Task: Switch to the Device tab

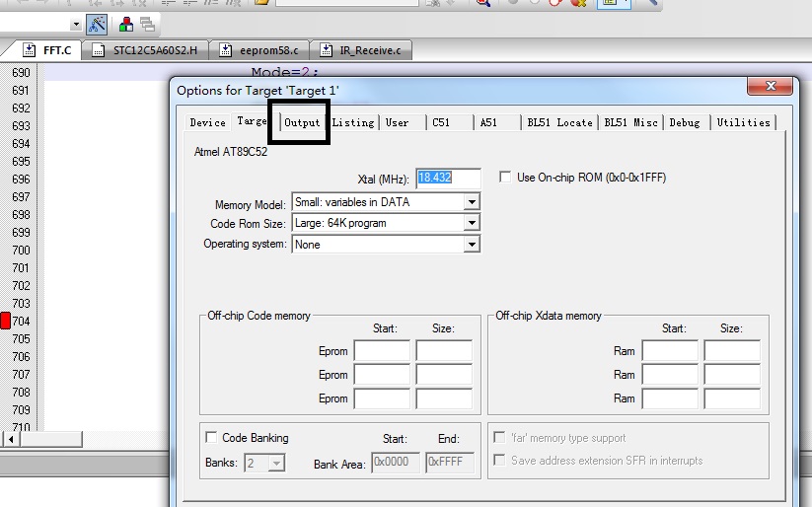Action: click(207, 122)
